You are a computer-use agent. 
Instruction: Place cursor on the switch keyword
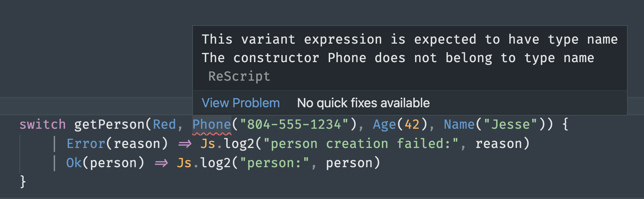(43, 124)
